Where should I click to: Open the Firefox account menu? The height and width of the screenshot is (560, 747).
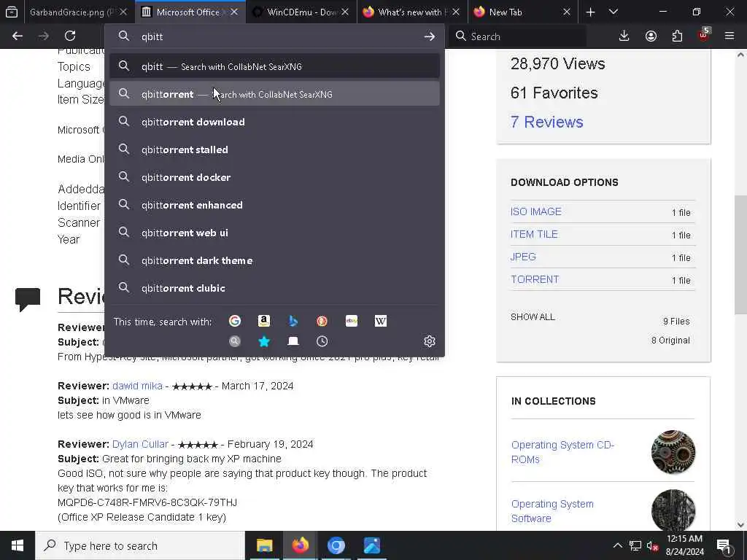pos(651,36)
